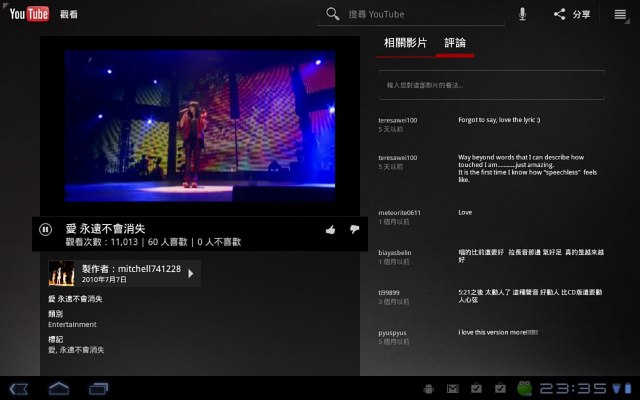Open uploader mitchell741228 channel thumbnail
The height and width of the screenshot is (400, 640).
[x=61, y=273]
